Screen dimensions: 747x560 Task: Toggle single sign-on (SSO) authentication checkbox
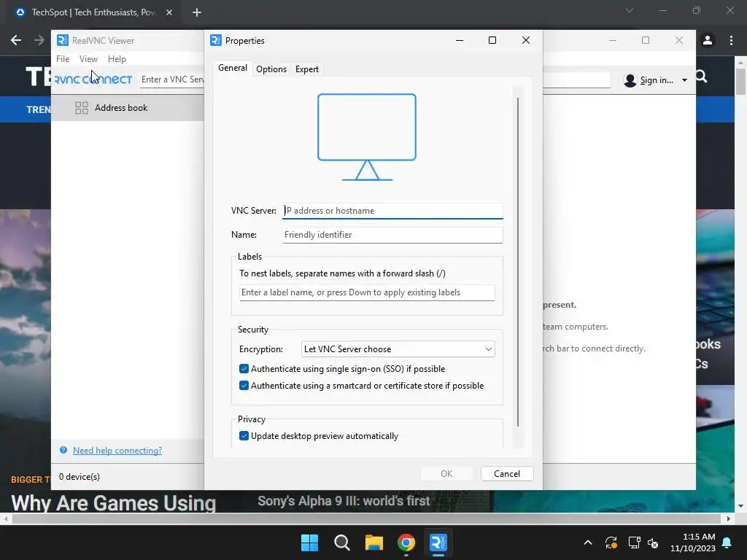click(244, 368)
